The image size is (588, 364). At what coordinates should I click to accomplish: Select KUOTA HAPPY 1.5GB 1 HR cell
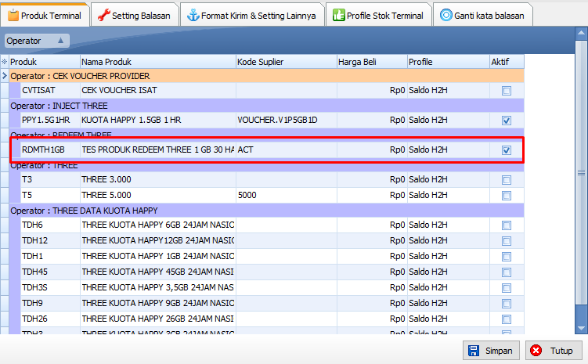pyautogui.click(x=158, y=120)
